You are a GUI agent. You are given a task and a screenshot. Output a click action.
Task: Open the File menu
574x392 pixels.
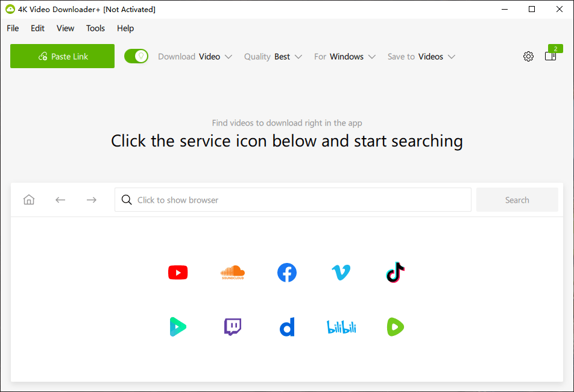13,28
